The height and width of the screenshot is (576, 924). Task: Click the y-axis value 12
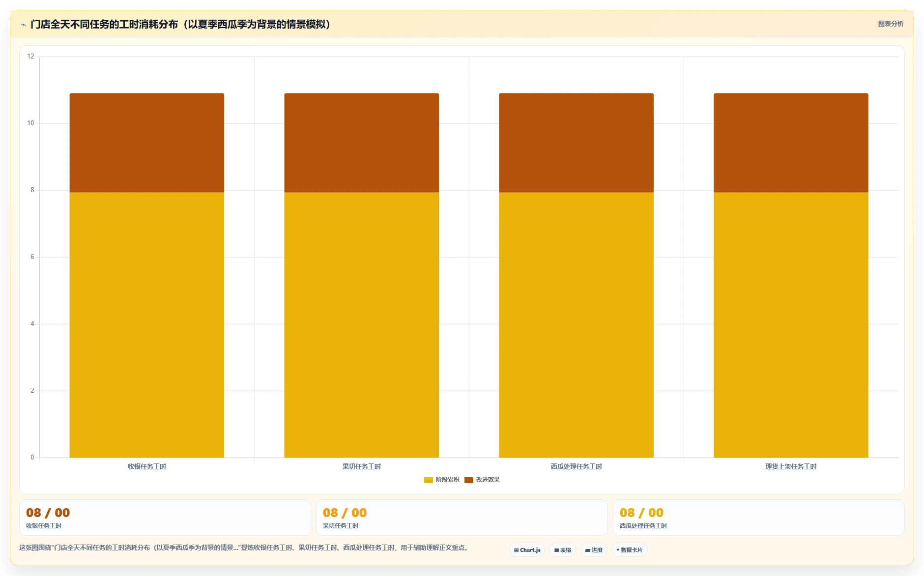click(31, 57)
